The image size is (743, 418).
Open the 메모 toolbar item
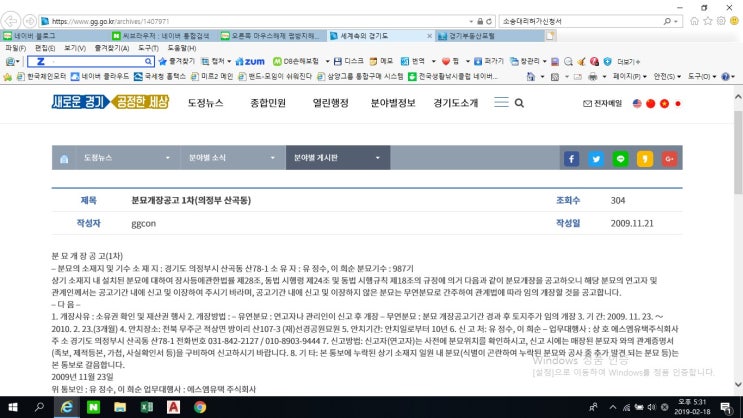[x=381, y=61]
